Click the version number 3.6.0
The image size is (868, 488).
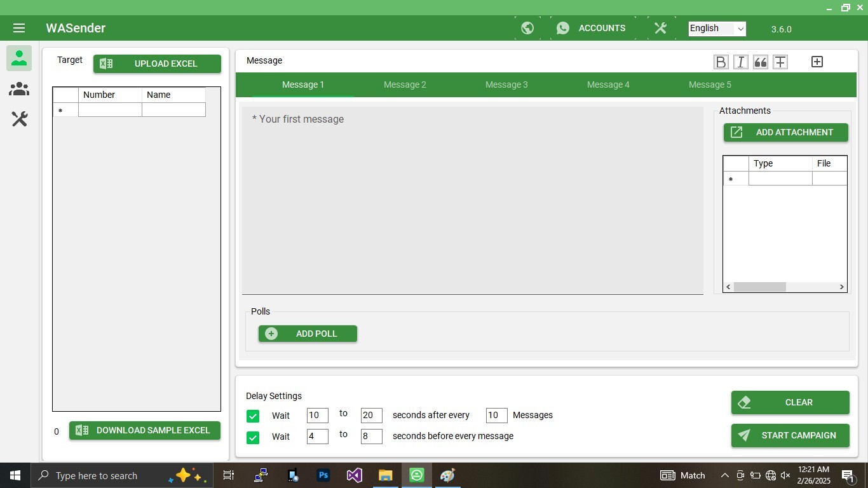[782, 29]
